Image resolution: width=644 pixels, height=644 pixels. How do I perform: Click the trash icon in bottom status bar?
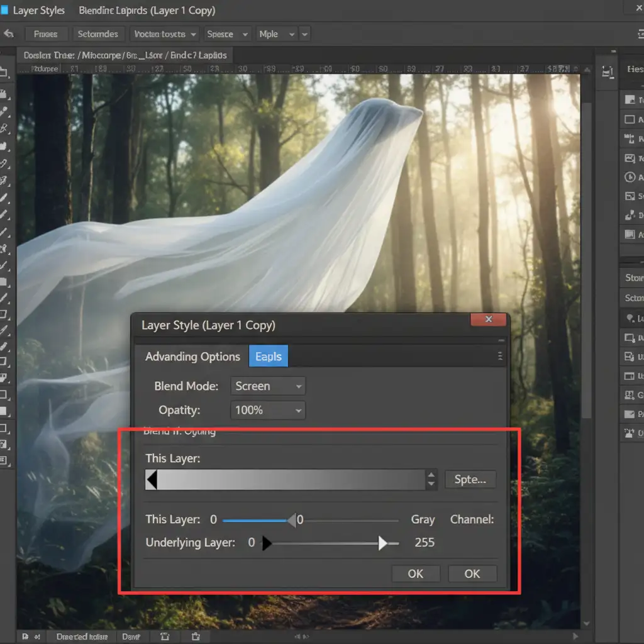[x=196, y=636]
